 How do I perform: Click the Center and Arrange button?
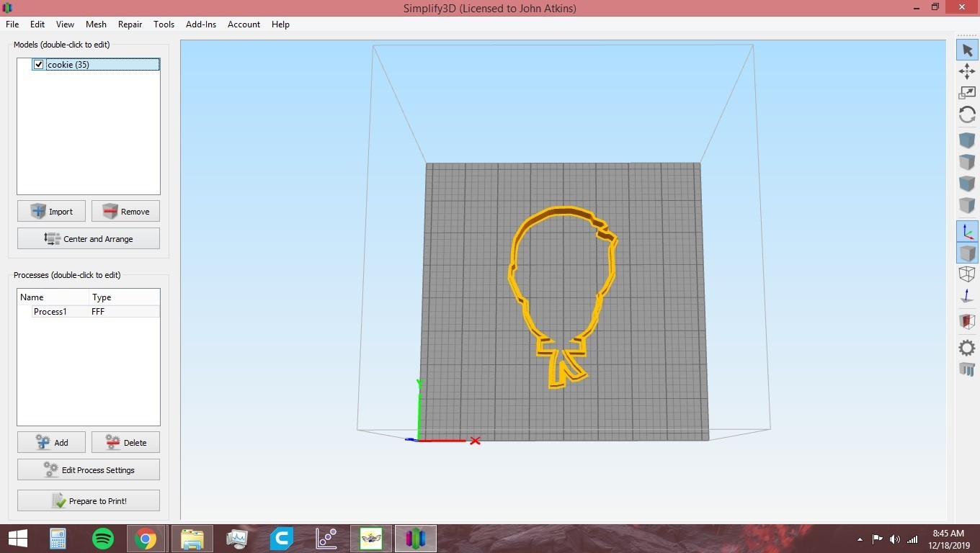(88, 238)
